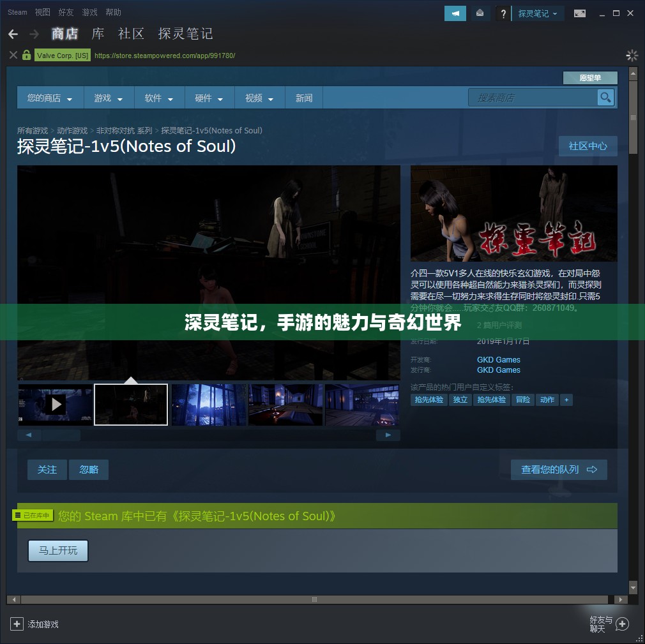
Task: Click 所有游戏 breadcrumb link
Action: pos(33,130)
